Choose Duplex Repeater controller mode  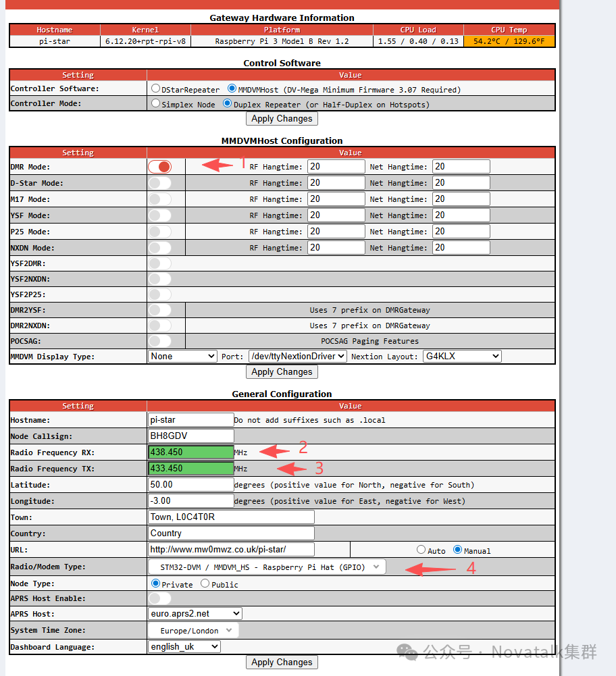227,103
